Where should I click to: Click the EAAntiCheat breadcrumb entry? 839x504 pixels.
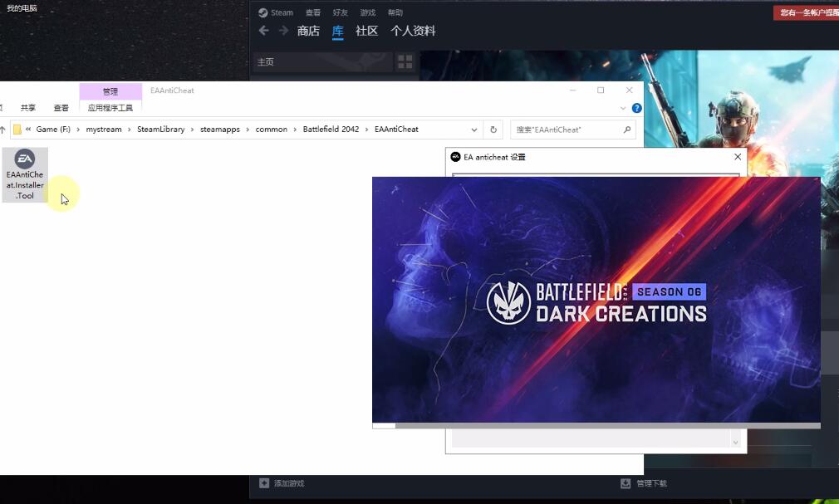click(x=396, y=130)
